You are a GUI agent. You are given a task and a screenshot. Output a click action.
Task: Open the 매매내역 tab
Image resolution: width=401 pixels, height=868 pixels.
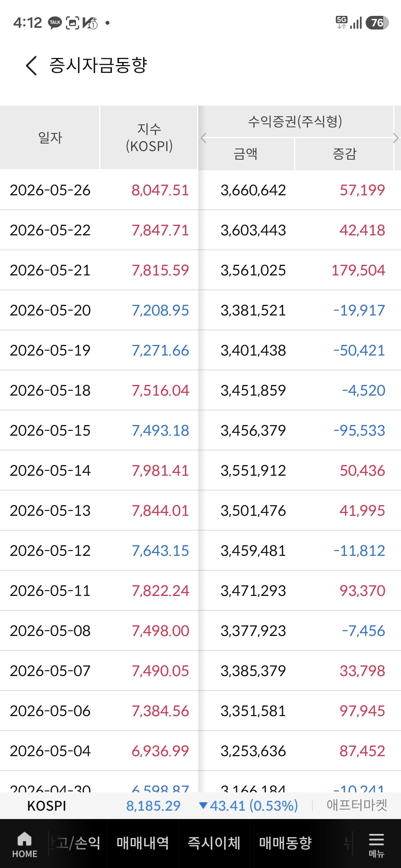click(143, 843)
